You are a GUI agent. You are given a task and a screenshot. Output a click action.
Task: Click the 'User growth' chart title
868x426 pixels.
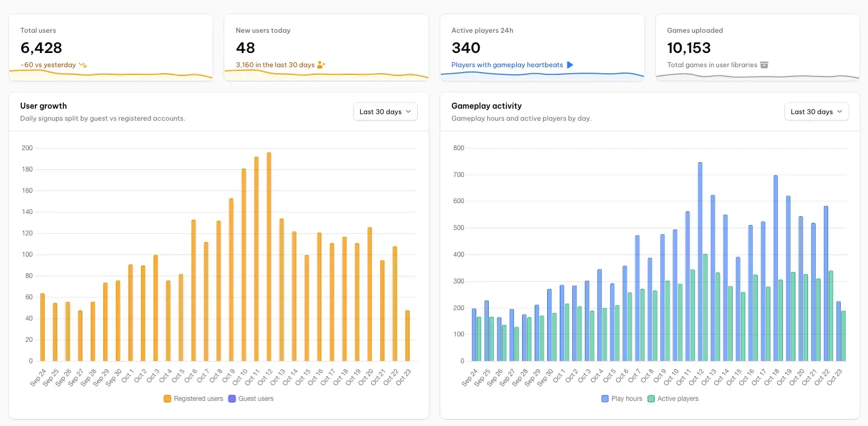[x=44, y=106]
